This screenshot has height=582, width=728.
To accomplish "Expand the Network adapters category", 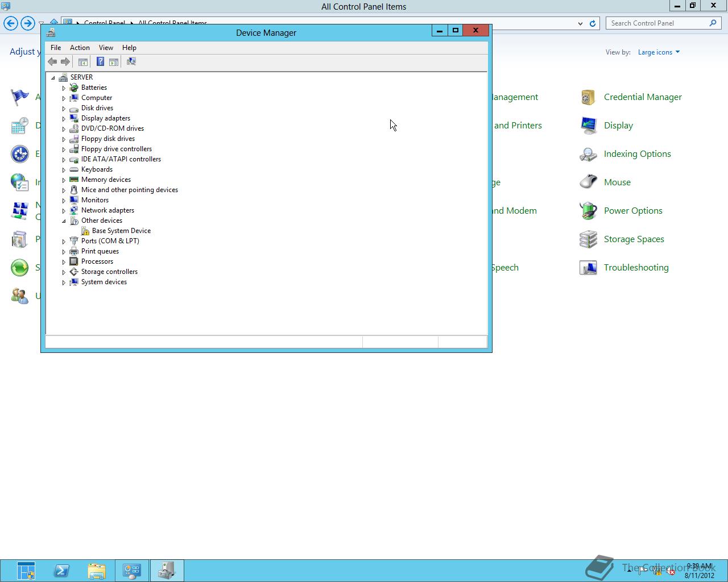I will [64, 210].
